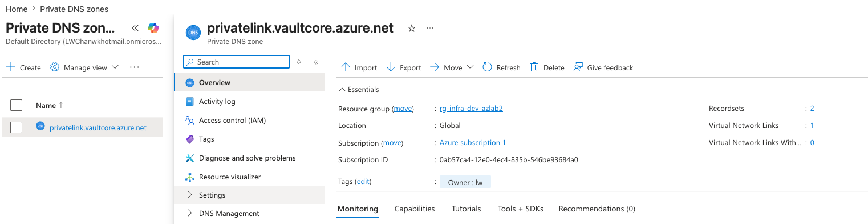
Task: Open Overview in the resource menu
Action: pos(250,83)
